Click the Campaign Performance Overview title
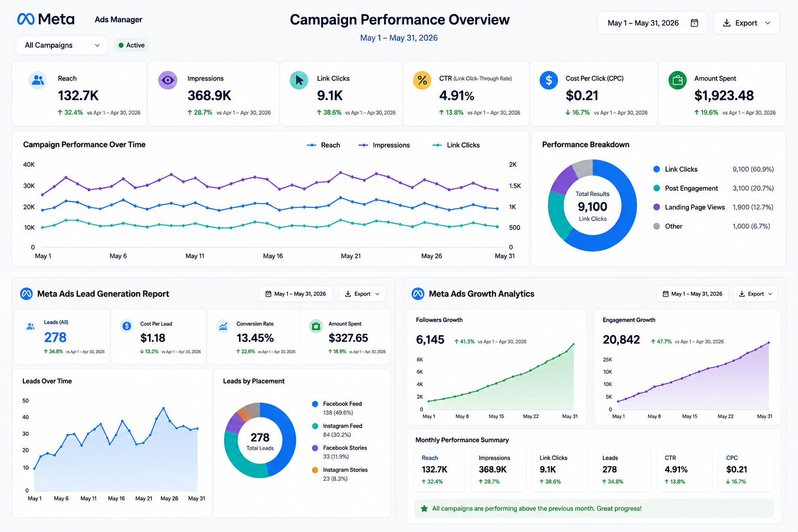 coord(400,20)
